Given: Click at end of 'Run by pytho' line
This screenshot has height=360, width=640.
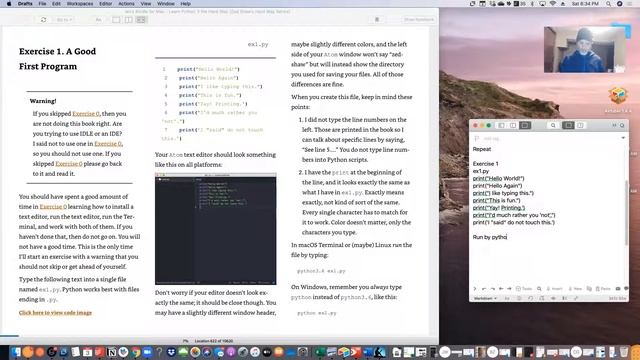Looking at the screenshot, I should point(507,237).
